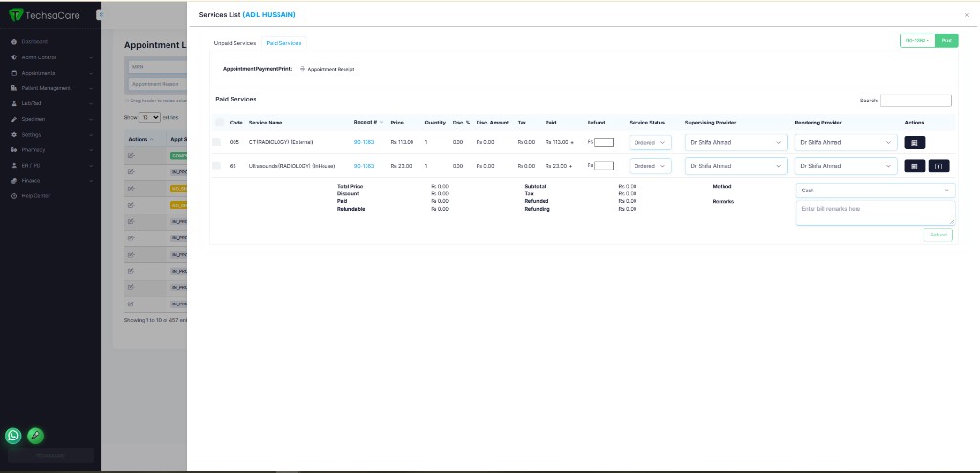Open Service Status dropdown for Ultrasounds row
Image resolution: width=980 pixels, height=473 pixels.
pos(650,166)
